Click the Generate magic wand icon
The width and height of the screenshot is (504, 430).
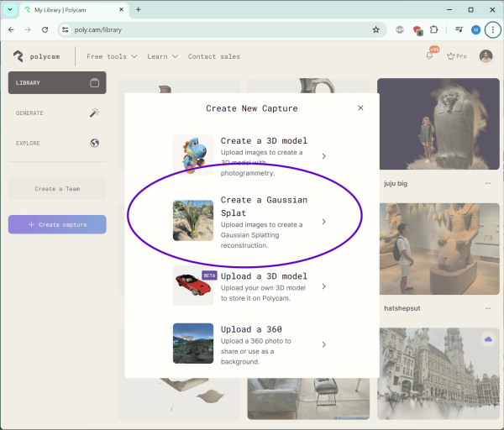pos(94,113)
